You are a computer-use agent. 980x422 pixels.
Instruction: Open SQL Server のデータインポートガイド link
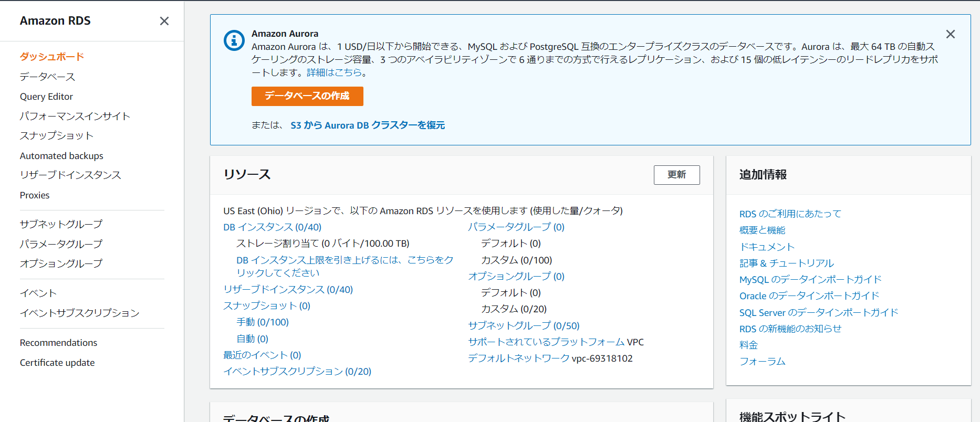tap(819, 313)
